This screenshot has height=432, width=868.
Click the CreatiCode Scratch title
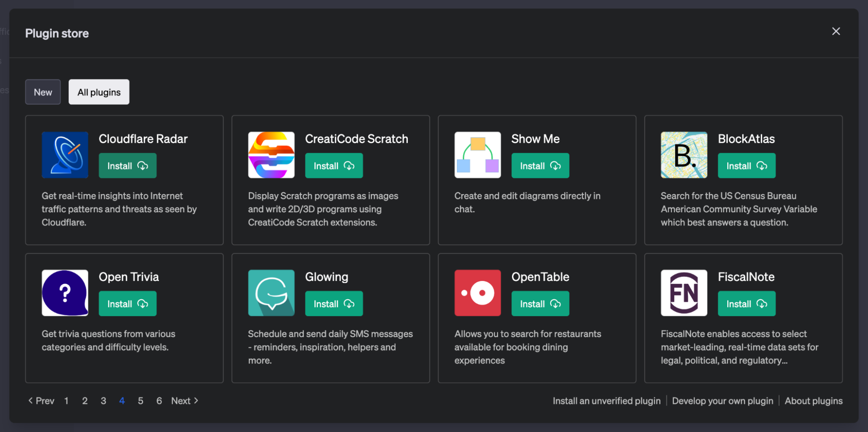click(356, 139)
